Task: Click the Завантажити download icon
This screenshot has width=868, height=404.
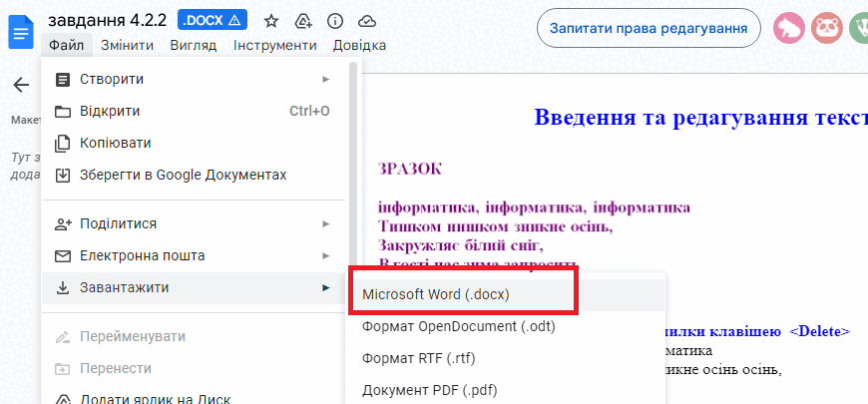Action: click(x=63, y=287)
